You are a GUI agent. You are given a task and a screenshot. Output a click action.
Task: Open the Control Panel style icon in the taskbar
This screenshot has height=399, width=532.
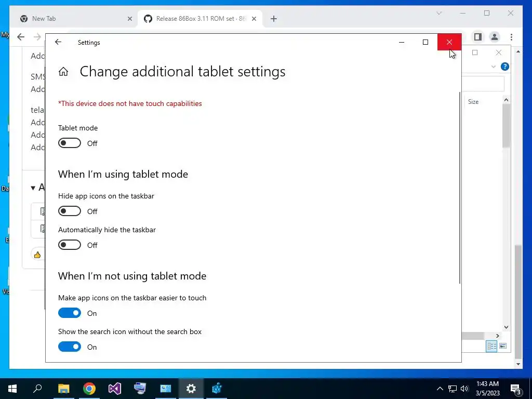(166, 389)
